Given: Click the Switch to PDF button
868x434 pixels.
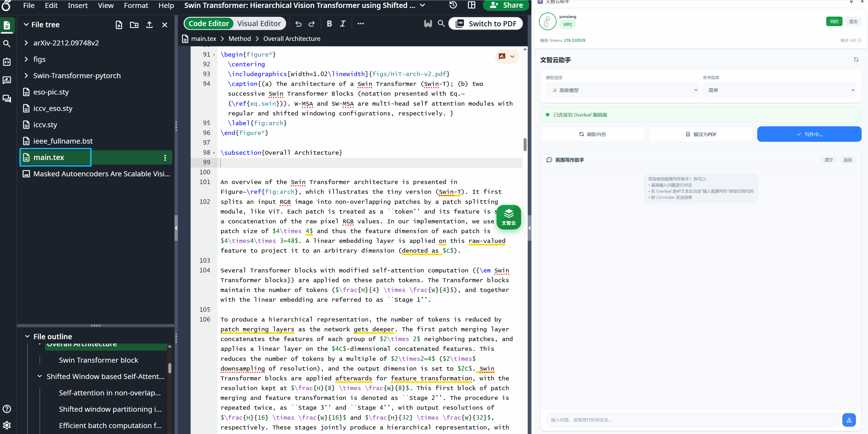Looking at the screenshot, I should (486, 24).
